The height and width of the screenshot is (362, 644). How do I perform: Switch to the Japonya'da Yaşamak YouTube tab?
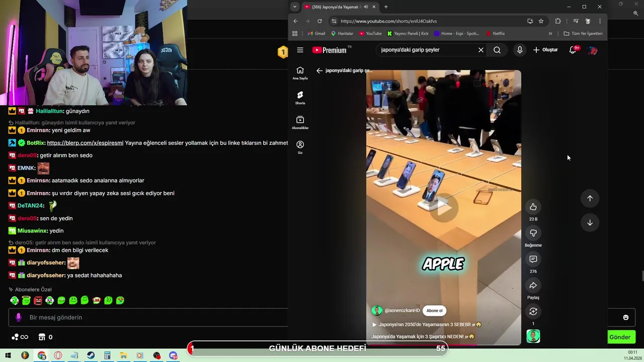[340, 7]
